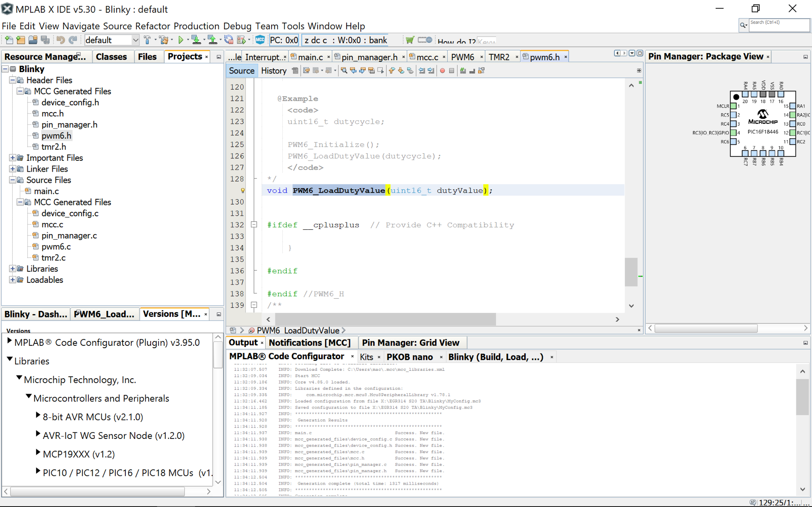
Task: Jump to previous bookmark icon
Action: [392, 70]
